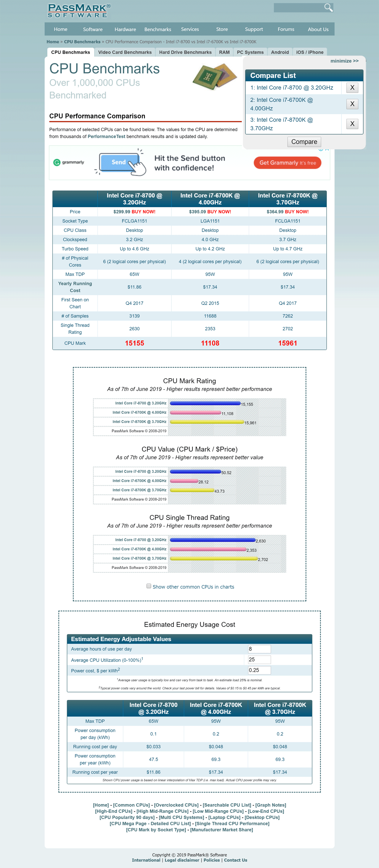
Task: Switch to iOS / iPhone tab
Action: pos(310,52)
